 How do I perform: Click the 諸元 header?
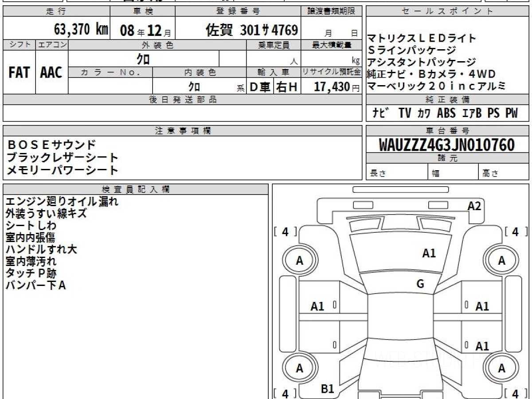pos(447,158)
